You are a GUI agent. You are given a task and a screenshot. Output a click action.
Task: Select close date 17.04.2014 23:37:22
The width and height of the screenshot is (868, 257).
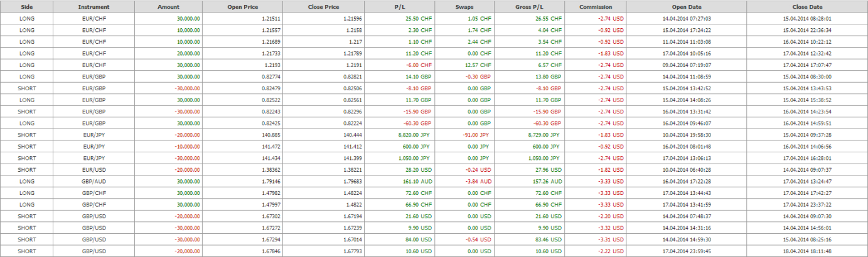(x=807, y=204)
